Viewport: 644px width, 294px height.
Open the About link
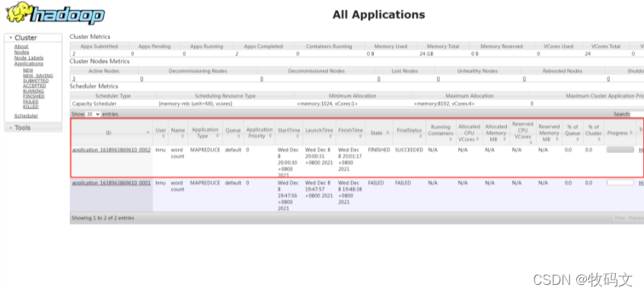tap(21, 46)
